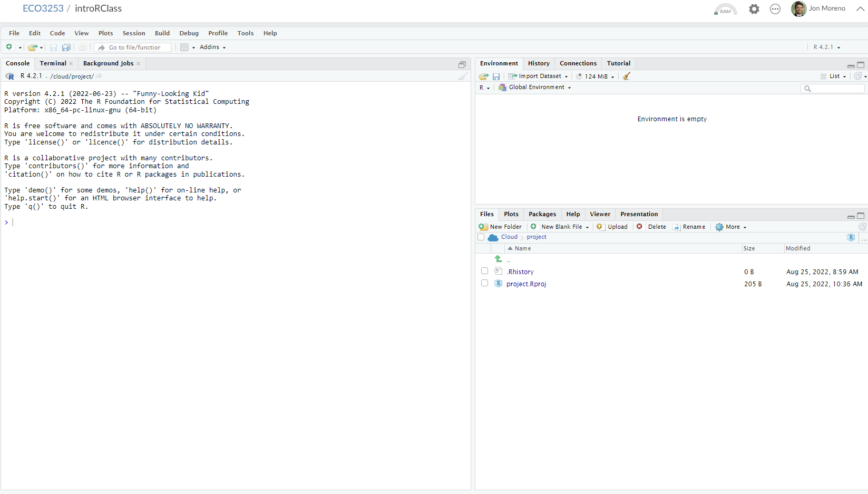This screenshot has width=868, height=494.
Task: Open the Import Dataset dropdown
Action: tap(539, 76)
